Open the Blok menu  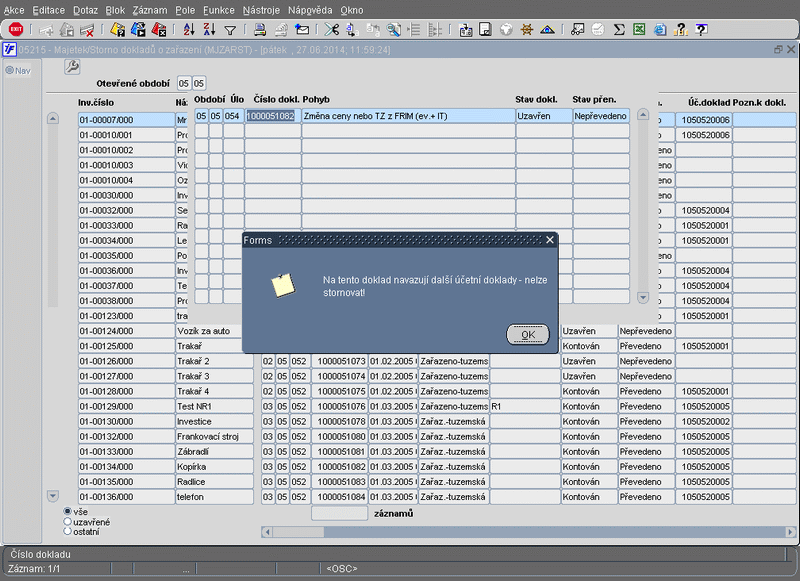[x=115, y=10]
